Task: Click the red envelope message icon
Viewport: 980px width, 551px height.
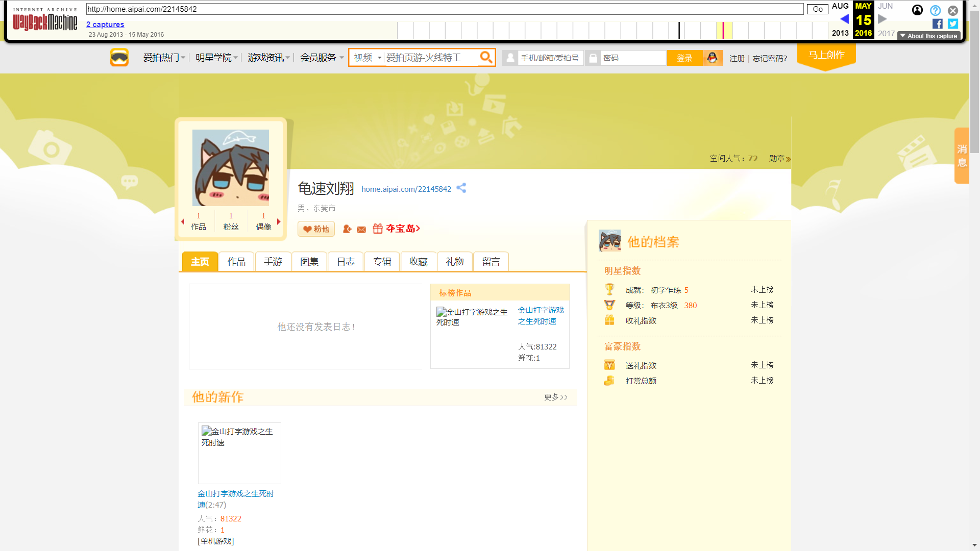Action: [x=361, y=230]
